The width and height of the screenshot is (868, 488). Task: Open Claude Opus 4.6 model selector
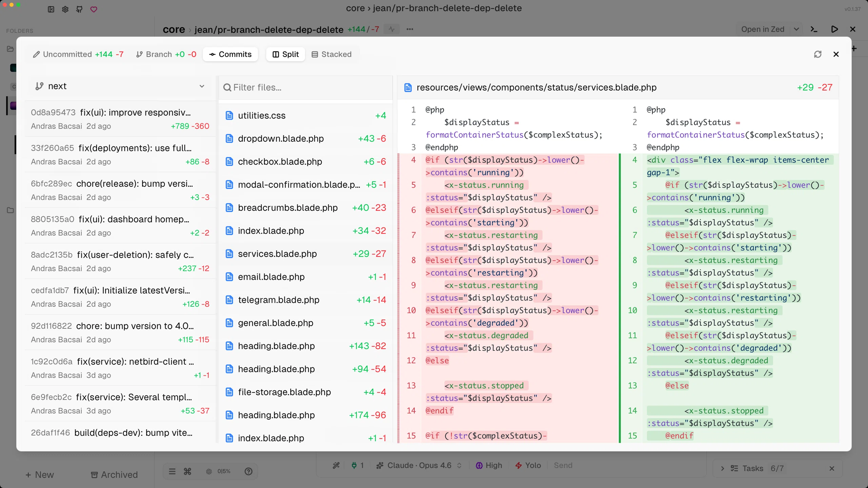419,465
